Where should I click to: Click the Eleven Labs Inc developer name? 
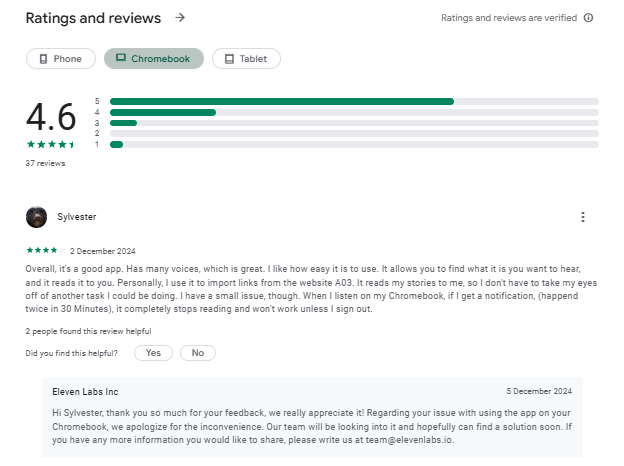(85, 392)
